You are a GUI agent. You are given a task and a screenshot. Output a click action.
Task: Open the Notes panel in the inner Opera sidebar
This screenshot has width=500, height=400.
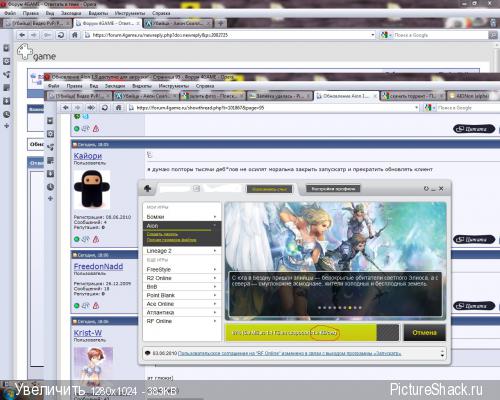click(50, 160)
